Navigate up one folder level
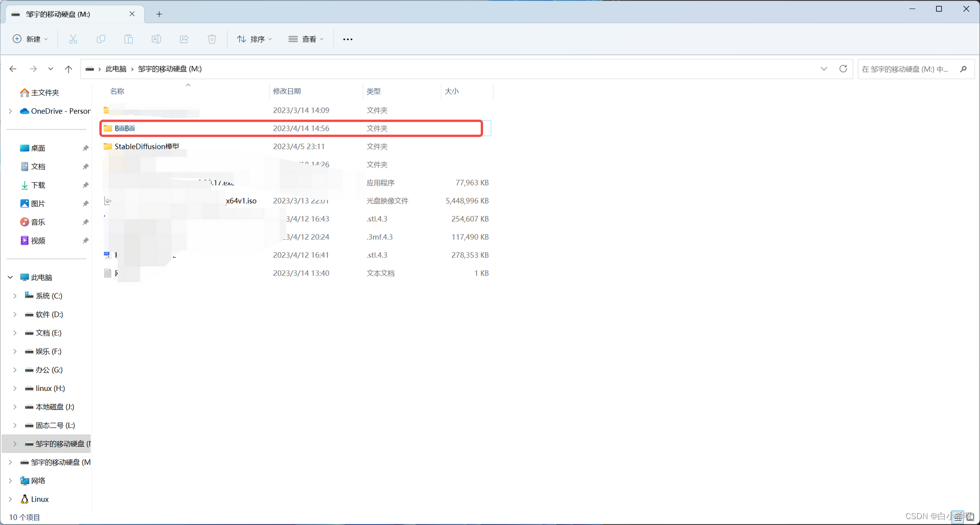980x525 pixels. pyautogui.click(x=69, y=69)
